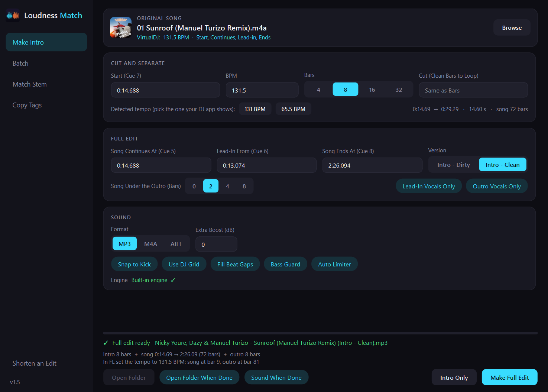Set Song Under the Outro to 0 bars
This screenshot has width=548, height=392.
click(194, 186)
